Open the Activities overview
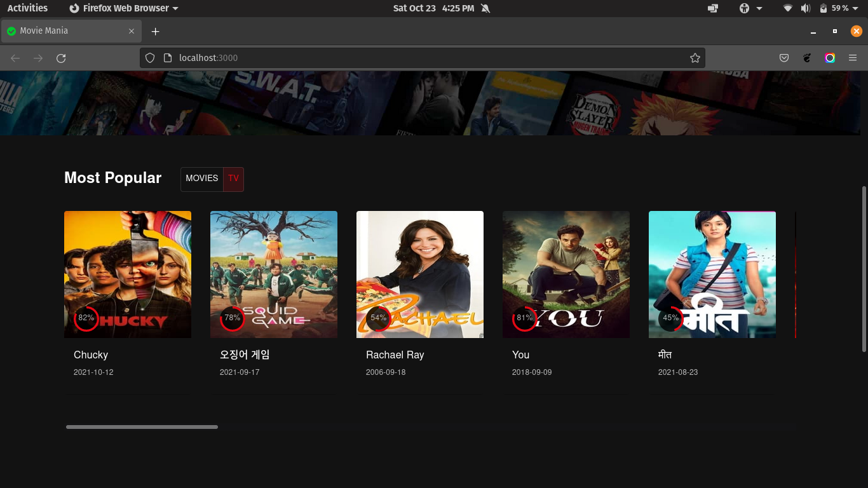The height and width of the screenshot is (488, 868). (27, 8)
